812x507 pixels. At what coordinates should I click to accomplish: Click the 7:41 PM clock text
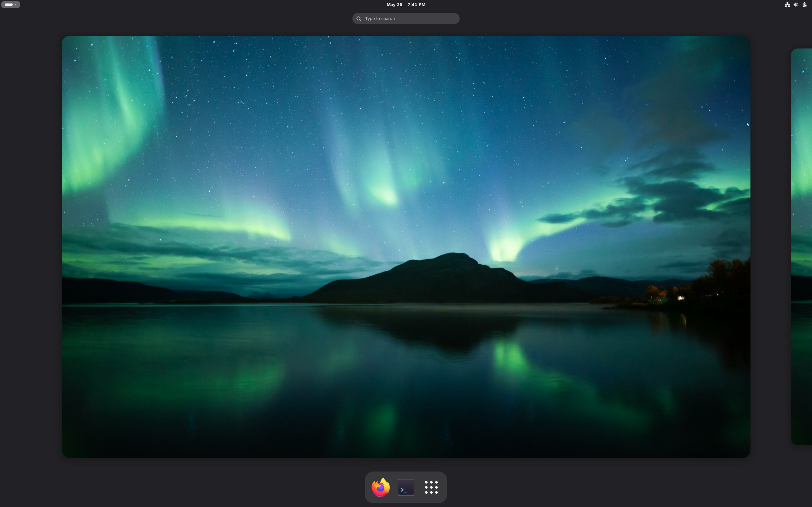[416, 5]
